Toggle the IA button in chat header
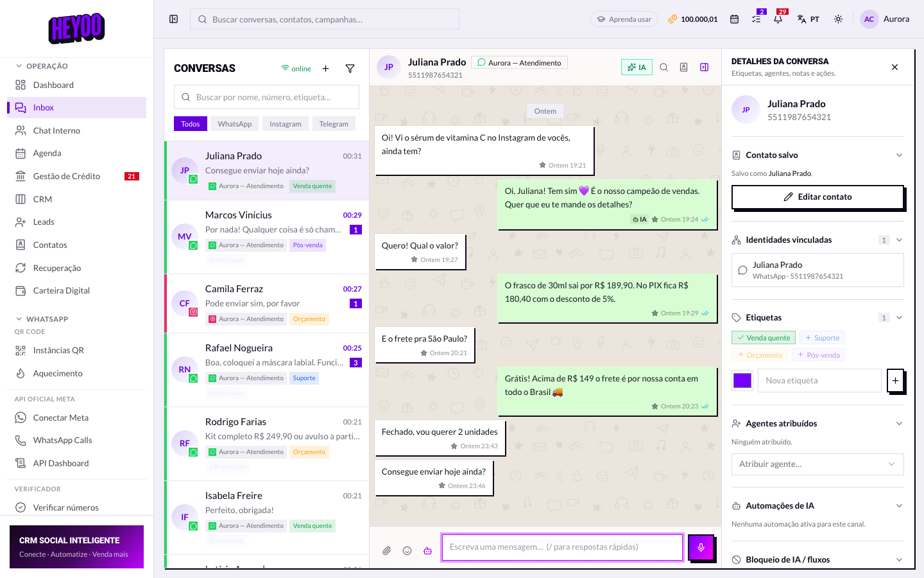924x578 pixels. pyautogui.click(x=637, y=67)
